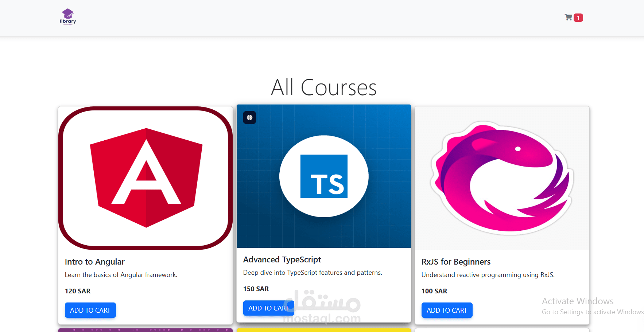
Task: Select the Intro to Angular title
Action: 95,262
